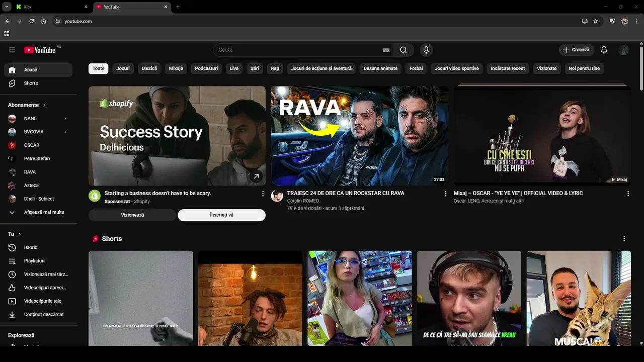Image resolution: width=644 pixels, height=362 pixels.
Task: Select the Jocuri filter chip
Action: tap(123, 68)
